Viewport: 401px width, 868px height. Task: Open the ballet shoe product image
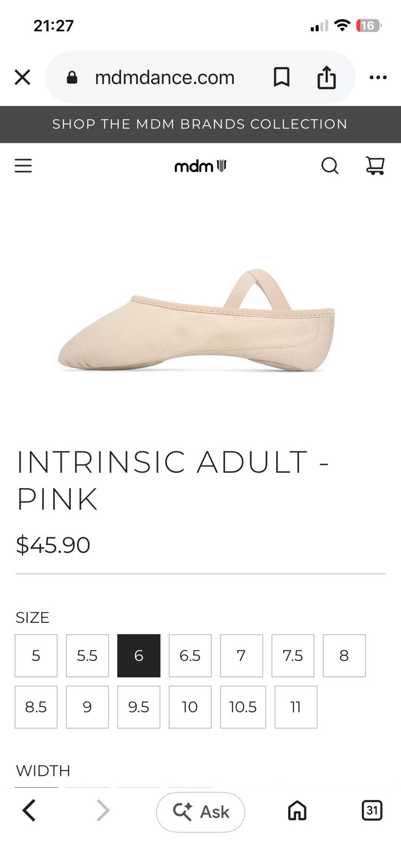[x=196, y=320]
